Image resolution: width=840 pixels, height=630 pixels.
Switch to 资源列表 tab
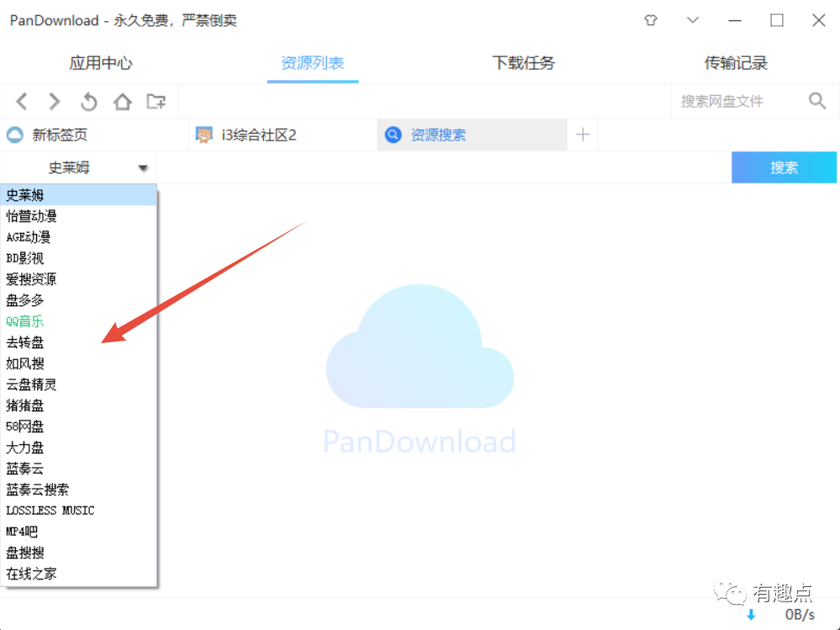click(x=312, y=63)
